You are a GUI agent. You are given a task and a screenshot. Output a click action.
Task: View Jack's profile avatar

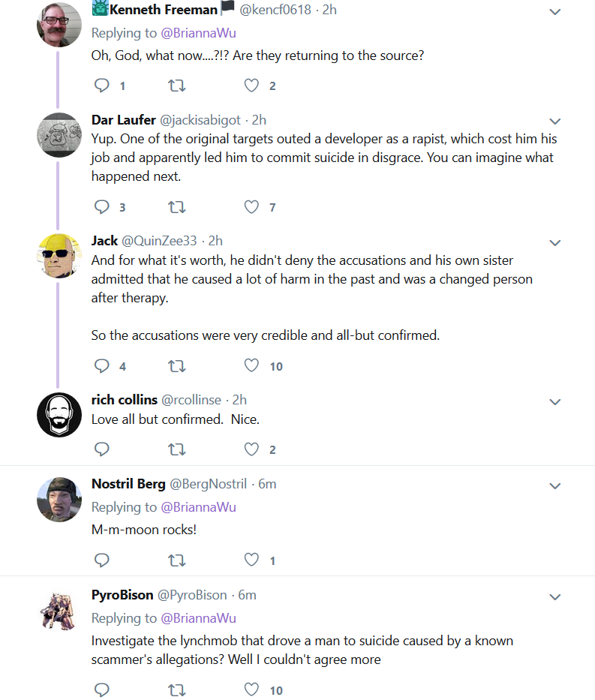[59, 256]
